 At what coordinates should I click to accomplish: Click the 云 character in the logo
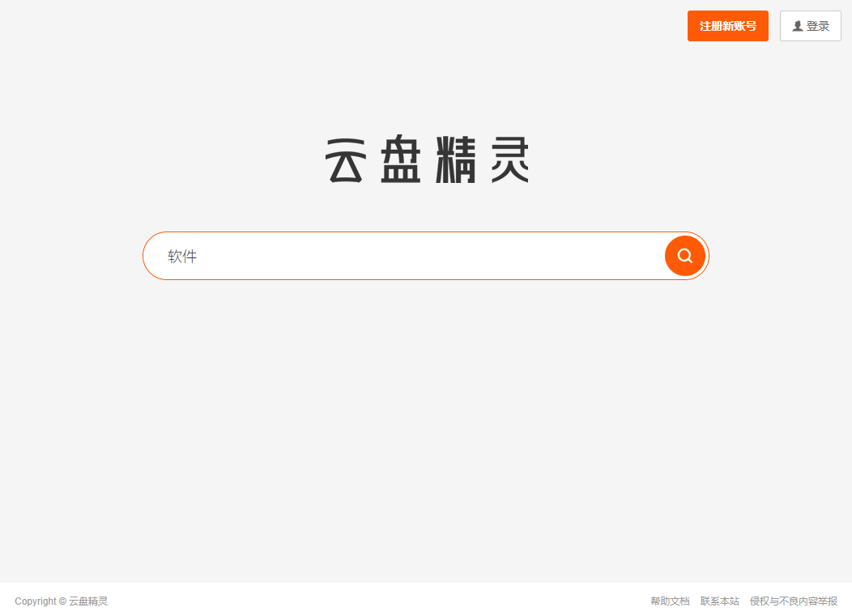tap(346, 160)
